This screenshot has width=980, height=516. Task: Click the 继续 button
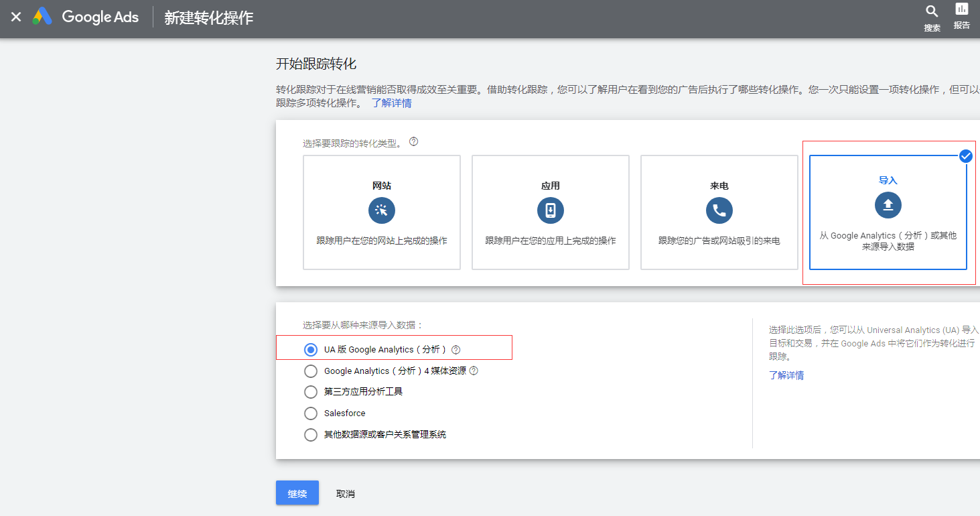(297, 493)
